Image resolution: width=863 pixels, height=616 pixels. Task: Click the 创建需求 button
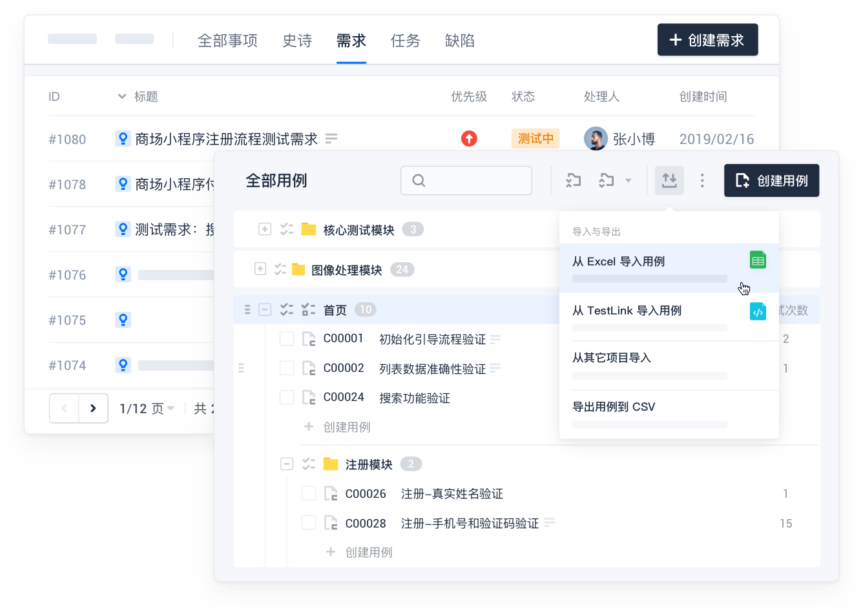coord(707,40)
